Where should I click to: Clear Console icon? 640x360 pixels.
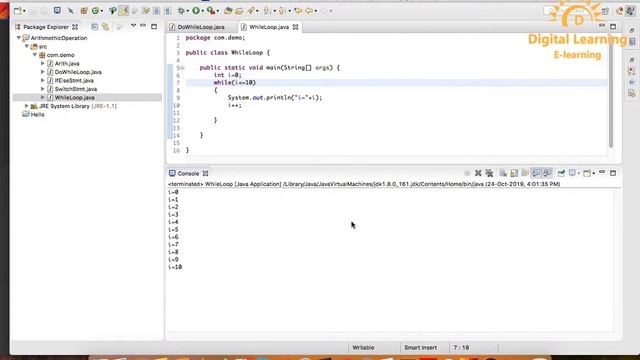[x=503, y=173]
